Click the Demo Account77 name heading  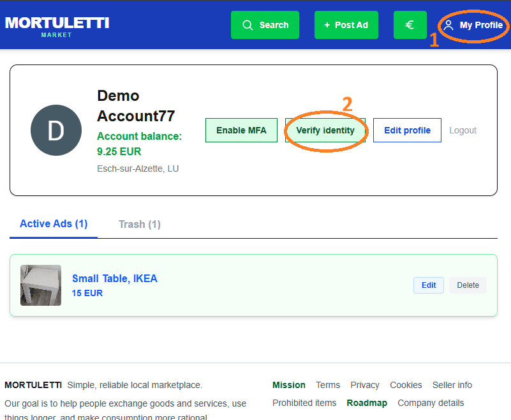coord(136,106)
